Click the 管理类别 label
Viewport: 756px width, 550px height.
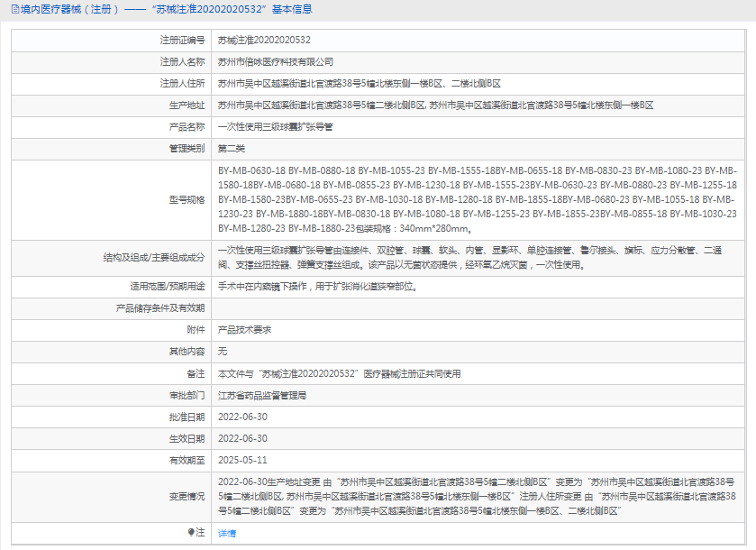187,149
